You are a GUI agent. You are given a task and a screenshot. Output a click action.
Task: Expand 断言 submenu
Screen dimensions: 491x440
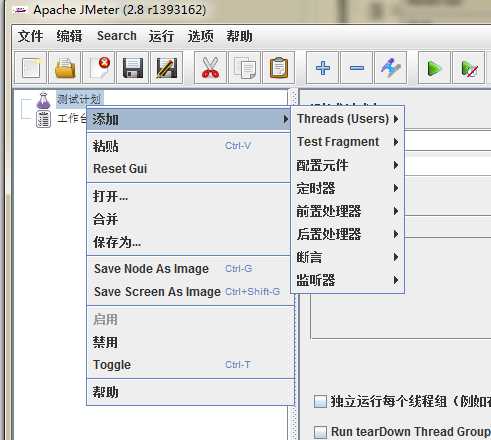pos(348,257)
